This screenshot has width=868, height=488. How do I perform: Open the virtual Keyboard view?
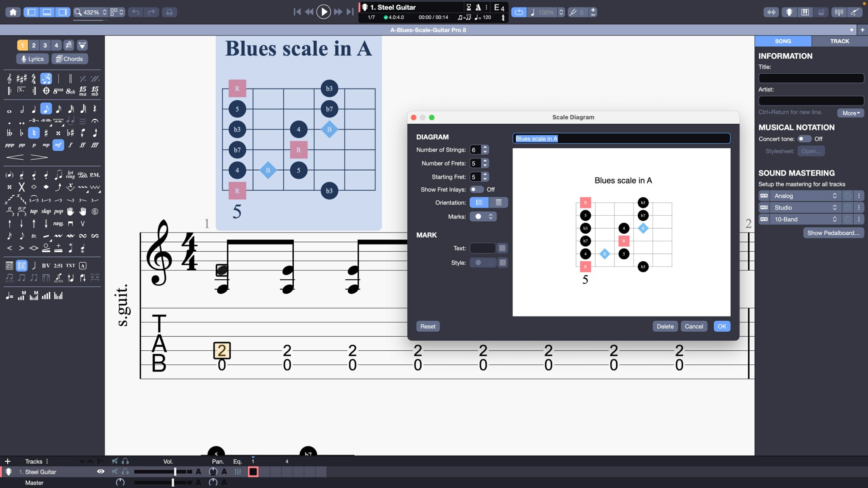click(806, 12)
